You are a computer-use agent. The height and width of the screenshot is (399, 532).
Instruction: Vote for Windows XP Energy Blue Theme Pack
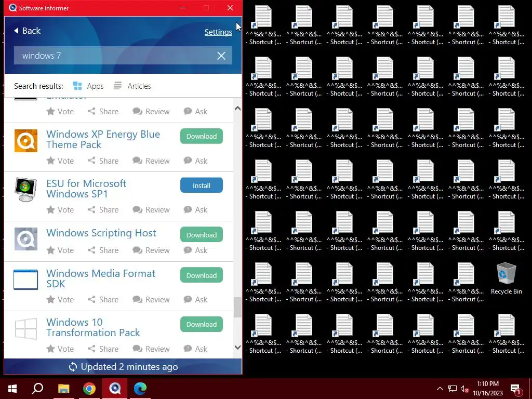[x=60, y=161]
